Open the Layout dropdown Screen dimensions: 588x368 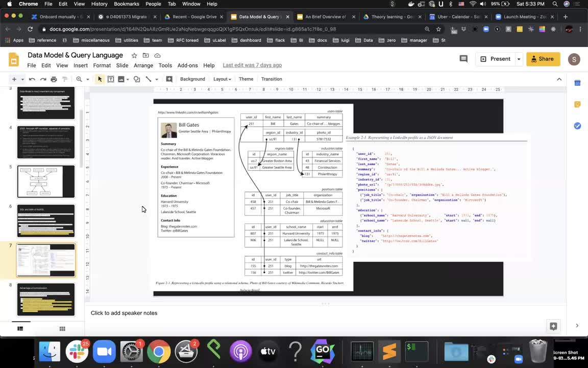point(222,79)
